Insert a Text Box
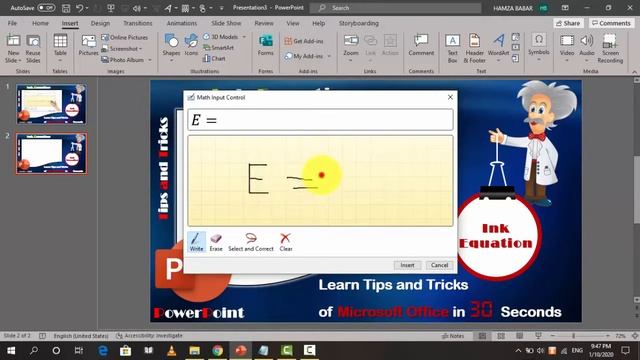The image size is (640, 360). 452,49
